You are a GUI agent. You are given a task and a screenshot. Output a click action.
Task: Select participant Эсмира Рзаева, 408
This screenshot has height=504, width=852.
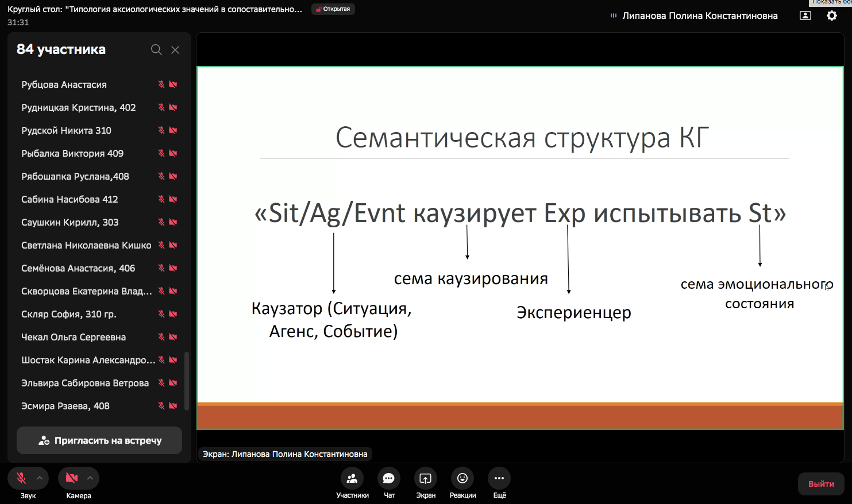point(65,406)
